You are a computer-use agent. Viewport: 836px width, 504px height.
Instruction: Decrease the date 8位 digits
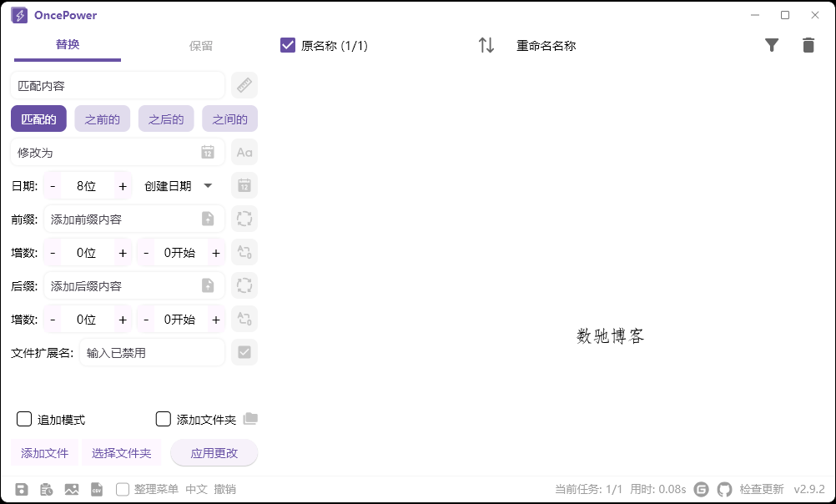tap(53, 186)
